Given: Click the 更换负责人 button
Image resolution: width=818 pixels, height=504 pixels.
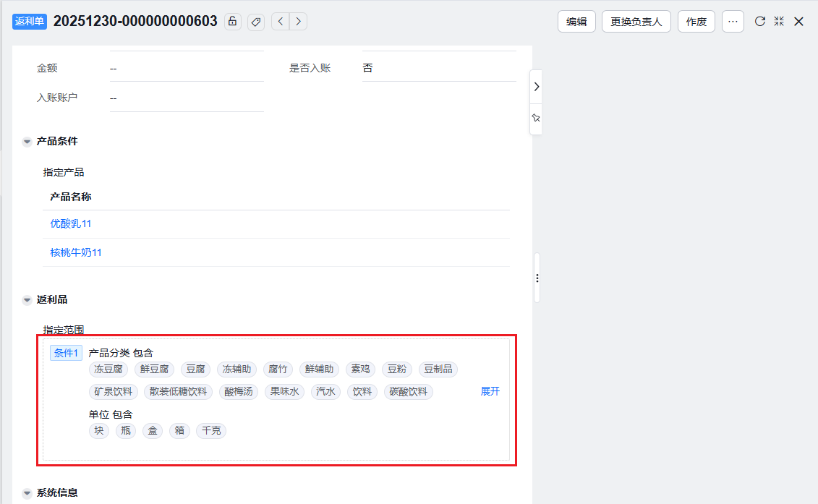Looking at the screenshot, I should tap(636, 22).
